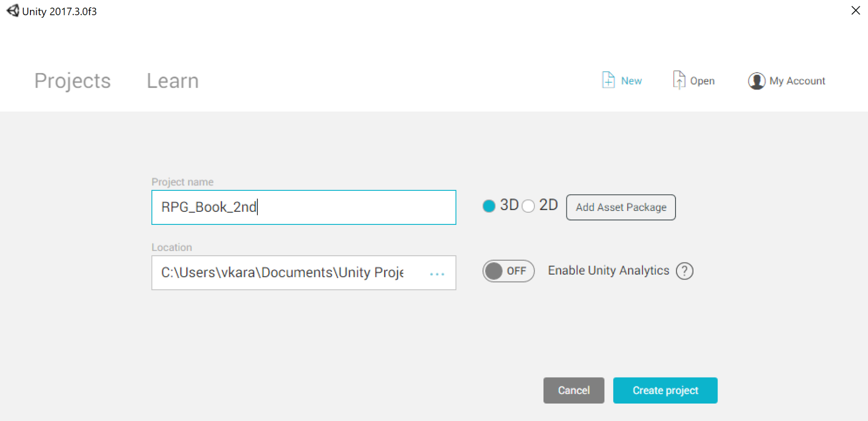Image resolution: width=868 pixels, height=421 pixels.
Task: Click the My Account text label
Action: [797, 81]
